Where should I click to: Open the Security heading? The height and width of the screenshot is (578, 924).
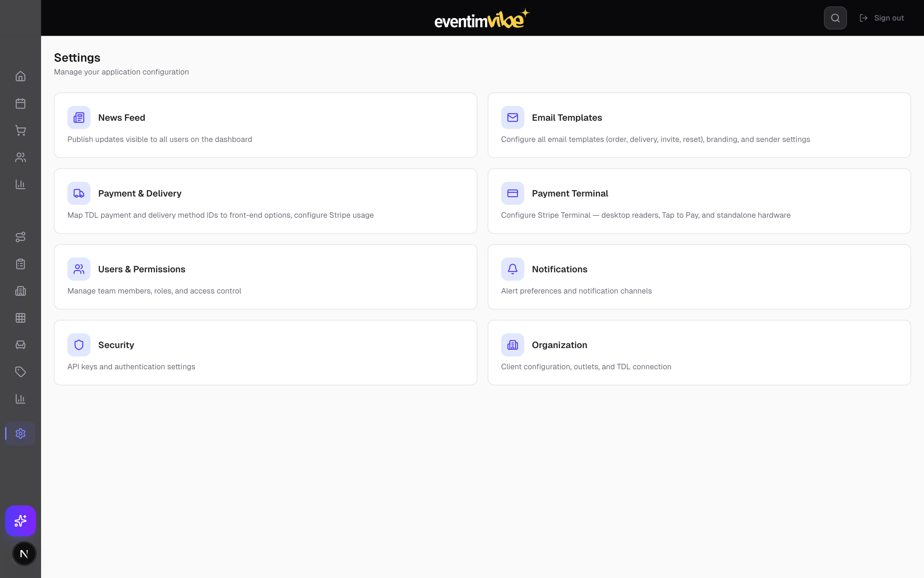[x=116, y=345]
